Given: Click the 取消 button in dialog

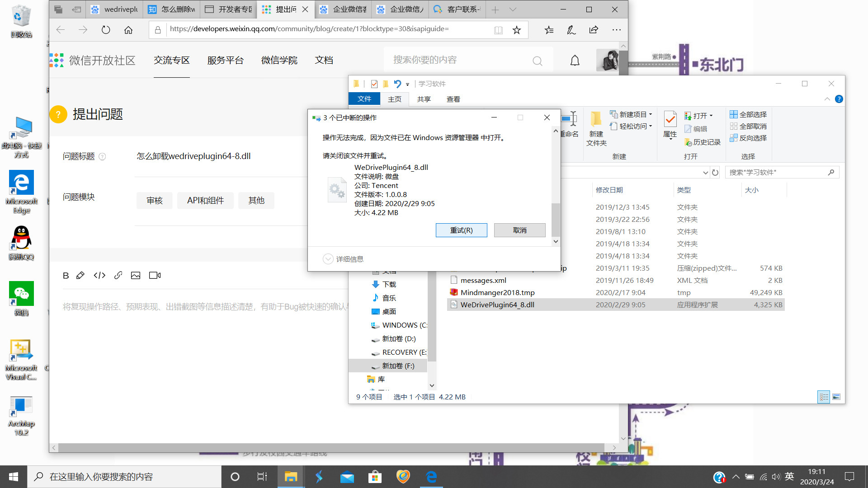Looking at the screenshot, I should [519, 230].
